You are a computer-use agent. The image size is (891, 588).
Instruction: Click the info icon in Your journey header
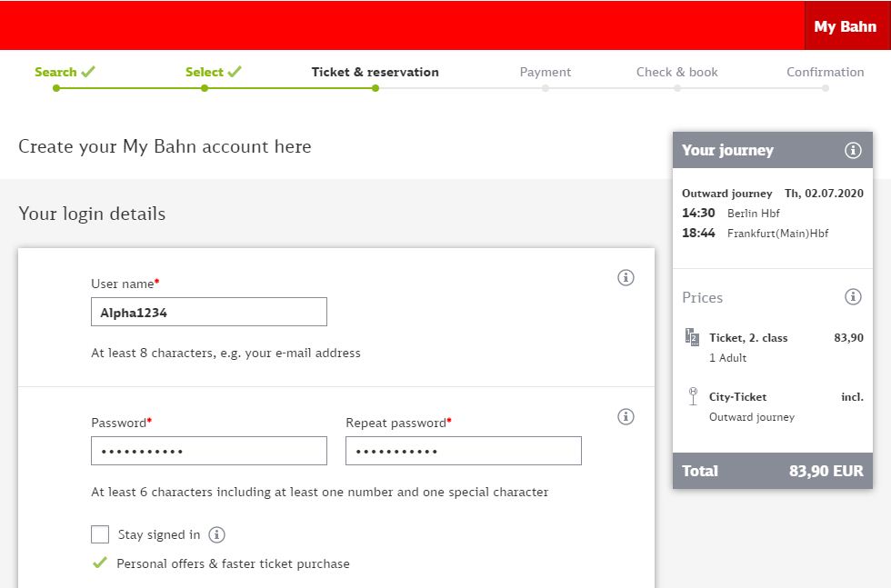click(x=853, y=151)
